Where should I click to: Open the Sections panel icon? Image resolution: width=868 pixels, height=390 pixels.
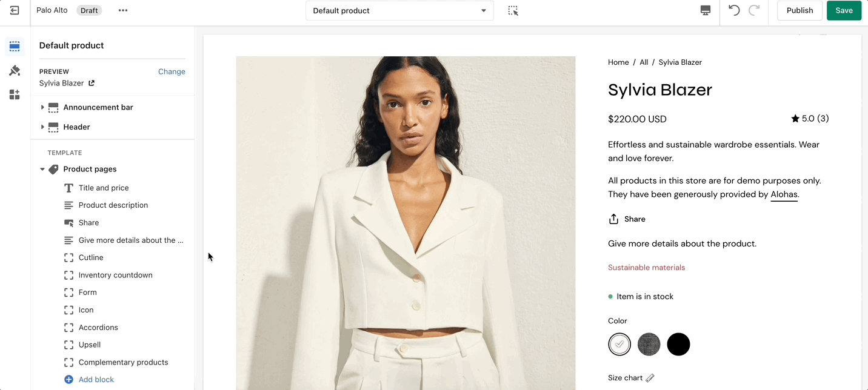[x=15, y=46]
